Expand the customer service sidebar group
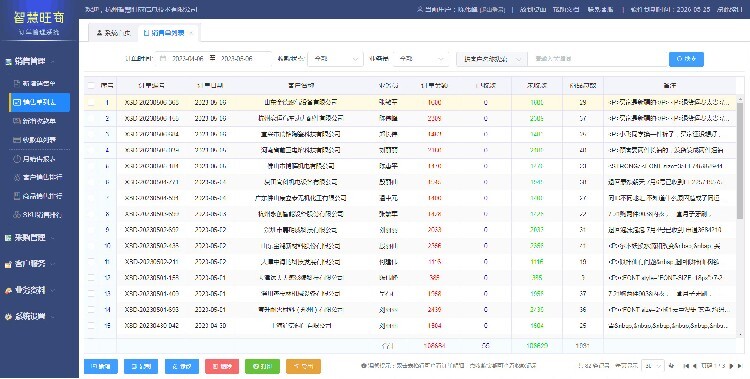750x379 pixels. 31,264
